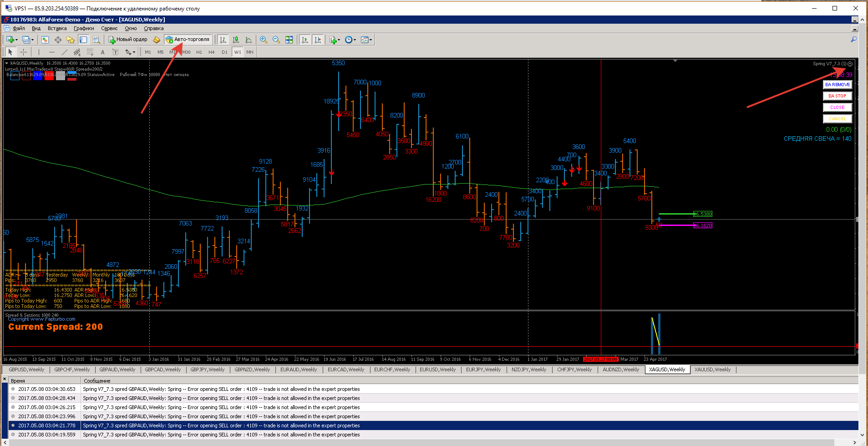Toggle the Market Watch window
This screenshot has width=868, height=446.
(45, 40)
